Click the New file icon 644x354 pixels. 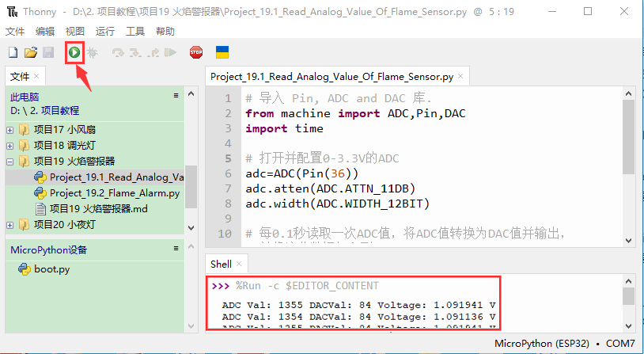[13, 53]
